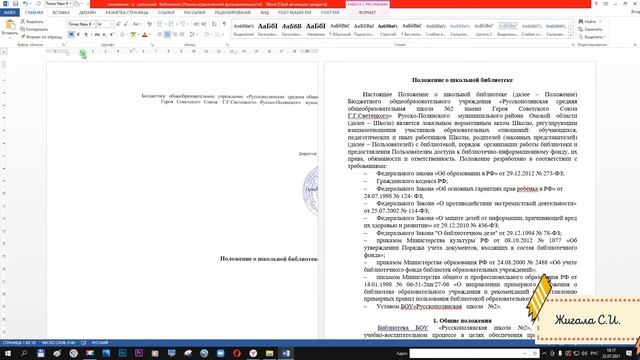The image size is (640, 360).
Task: Click the Word icon in the taskbar
Action: coord(286,353)
